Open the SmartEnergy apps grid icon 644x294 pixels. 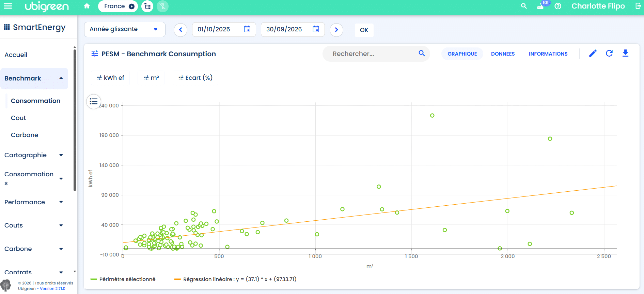[7, 27]
